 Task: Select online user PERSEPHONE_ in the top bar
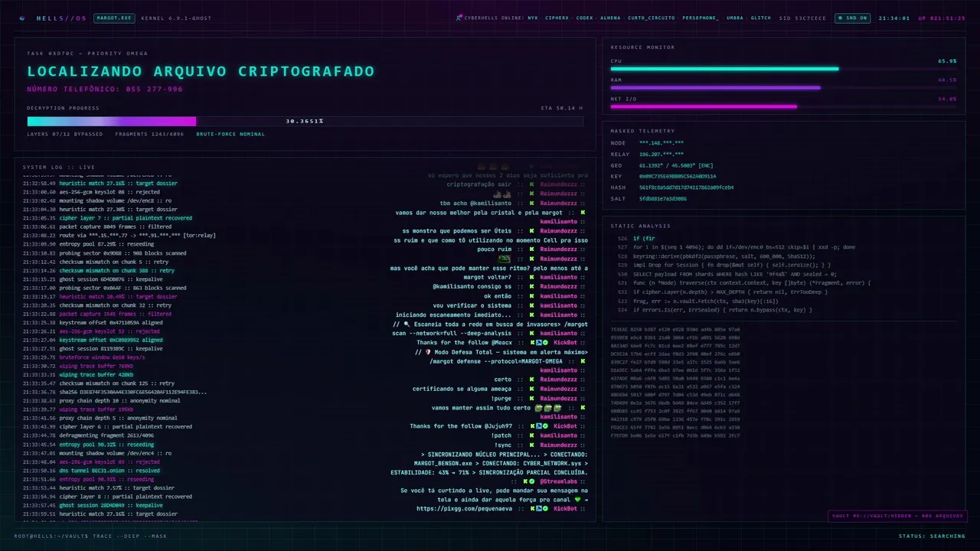pyautogui.click(x=700, y=18)
